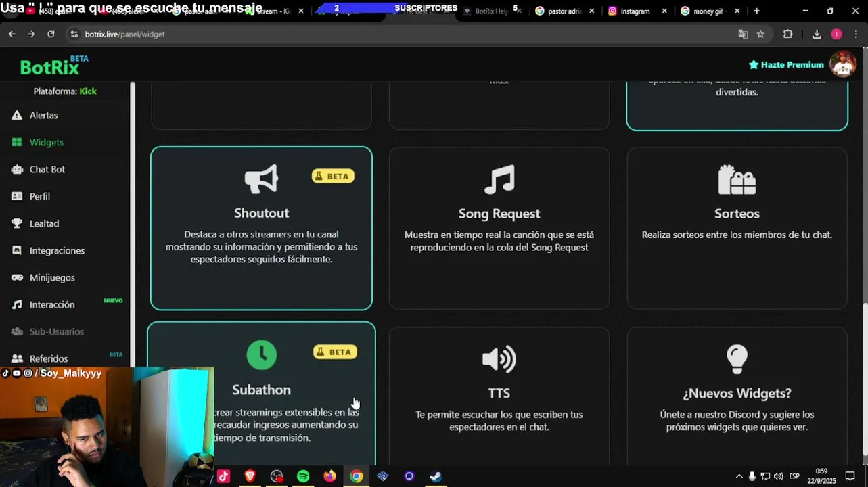The width and height of the screenshot is (868, 487).
Task: Click the Interacción music note icon
Action: [17, 305]
